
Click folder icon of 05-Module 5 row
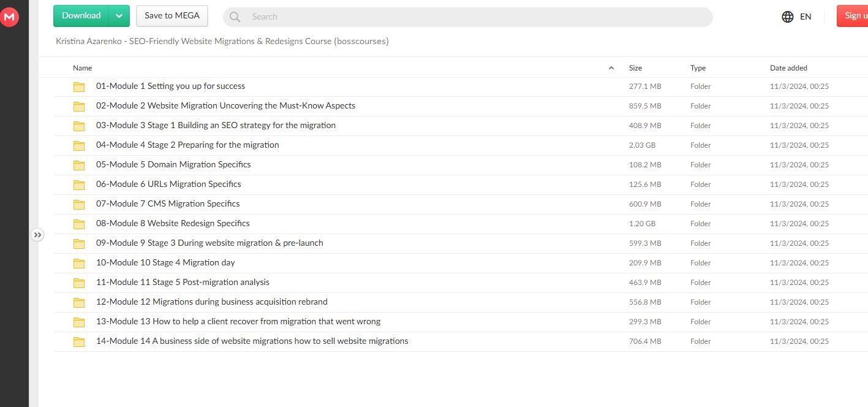pyautogui.click(x=79, y=165)
